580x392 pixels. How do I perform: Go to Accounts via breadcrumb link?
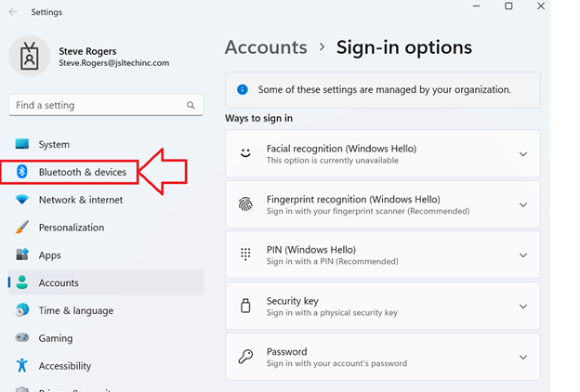coord(266,47)
